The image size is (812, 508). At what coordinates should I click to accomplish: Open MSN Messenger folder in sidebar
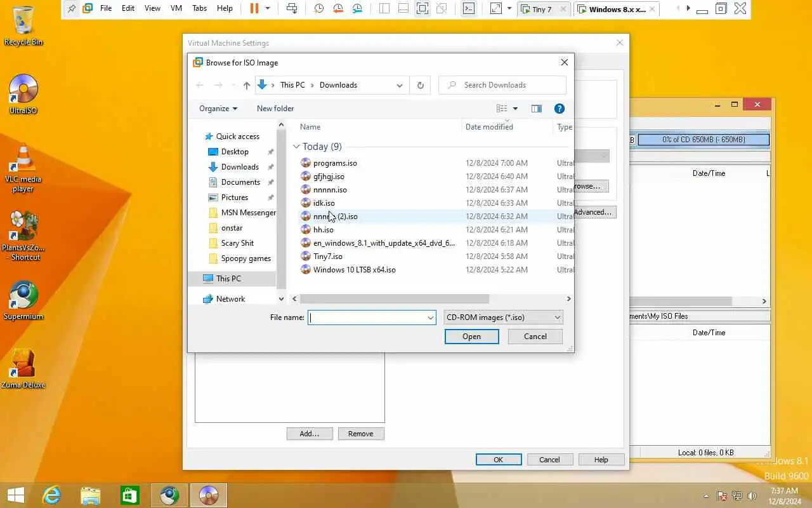pos(248,213)
